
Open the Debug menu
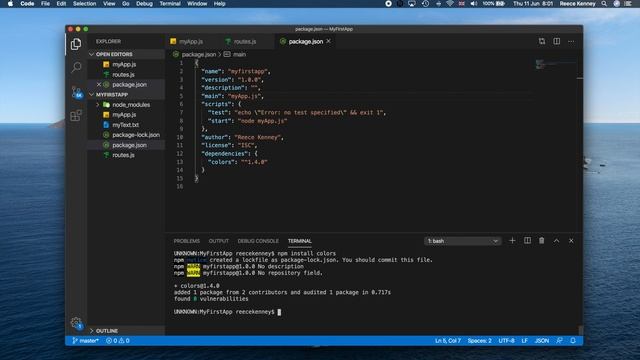point(144,4)
